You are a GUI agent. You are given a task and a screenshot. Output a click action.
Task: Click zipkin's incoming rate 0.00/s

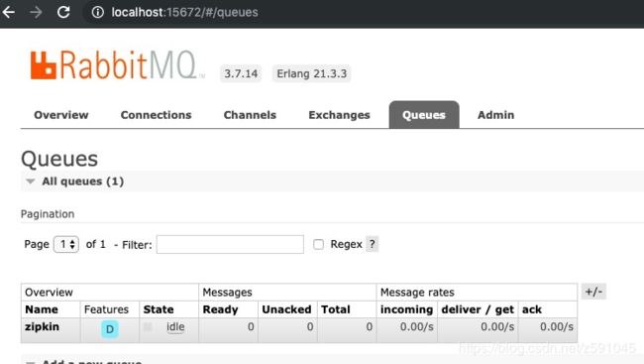417,327
